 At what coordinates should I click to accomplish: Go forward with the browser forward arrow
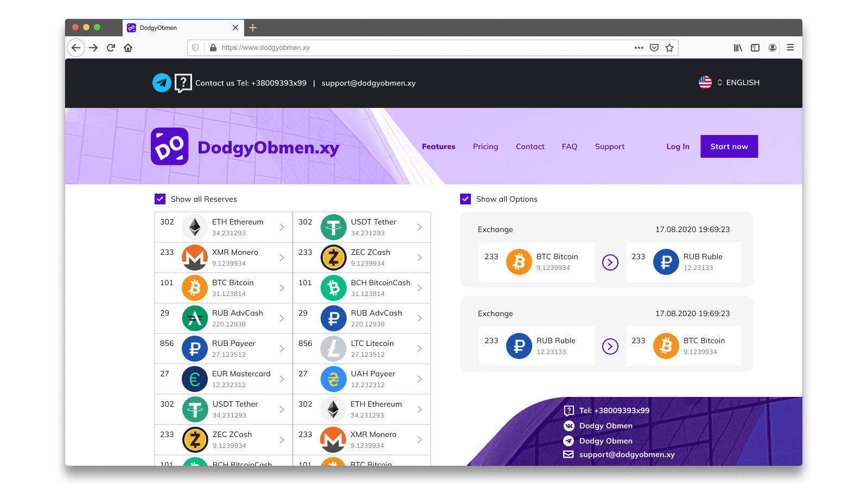click(x=93, y=48)
